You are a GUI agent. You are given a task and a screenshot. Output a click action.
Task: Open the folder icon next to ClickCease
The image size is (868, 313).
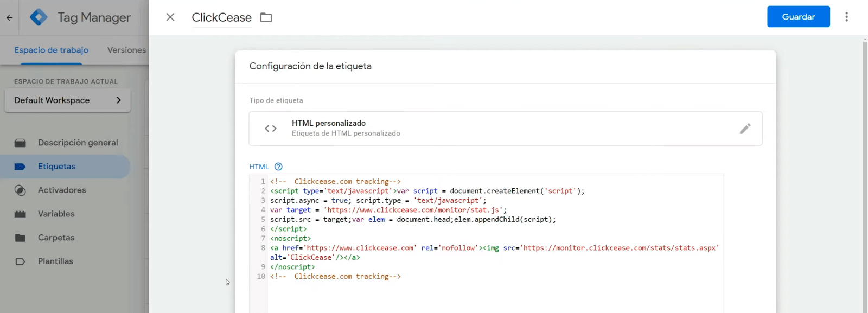[x=266, y=17]
